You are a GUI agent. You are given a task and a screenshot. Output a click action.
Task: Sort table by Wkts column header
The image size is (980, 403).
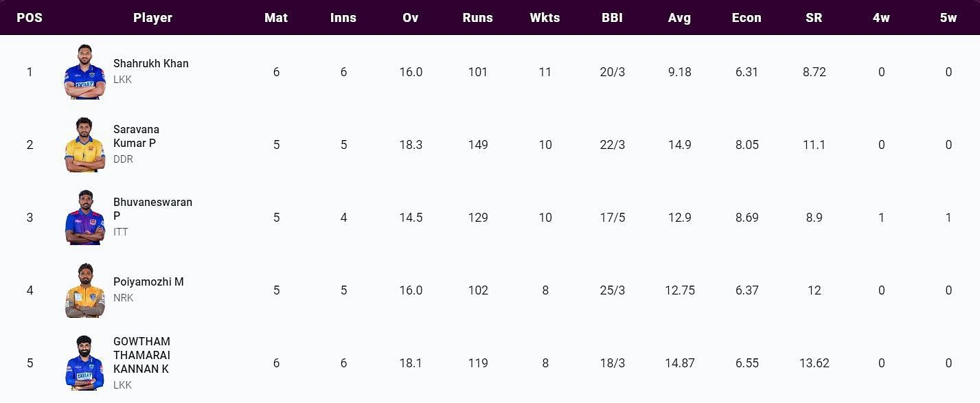coord(545,18)
